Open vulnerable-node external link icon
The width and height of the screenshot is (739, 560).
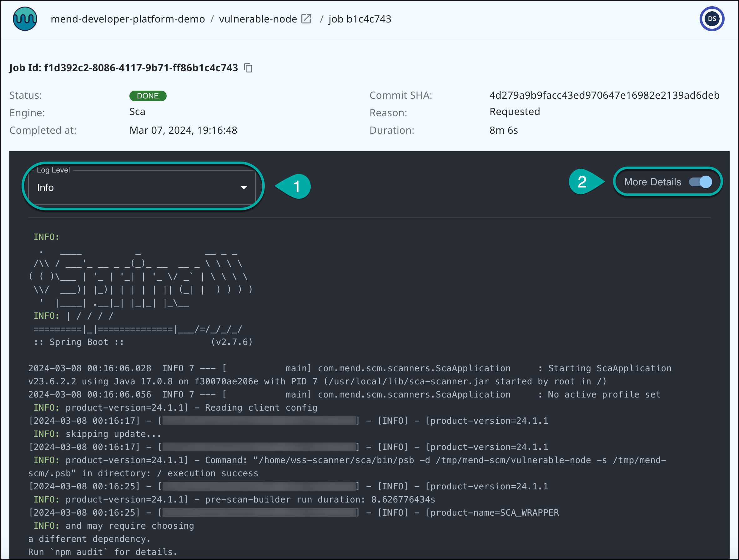pyautogui.click(x=306, y=19)
